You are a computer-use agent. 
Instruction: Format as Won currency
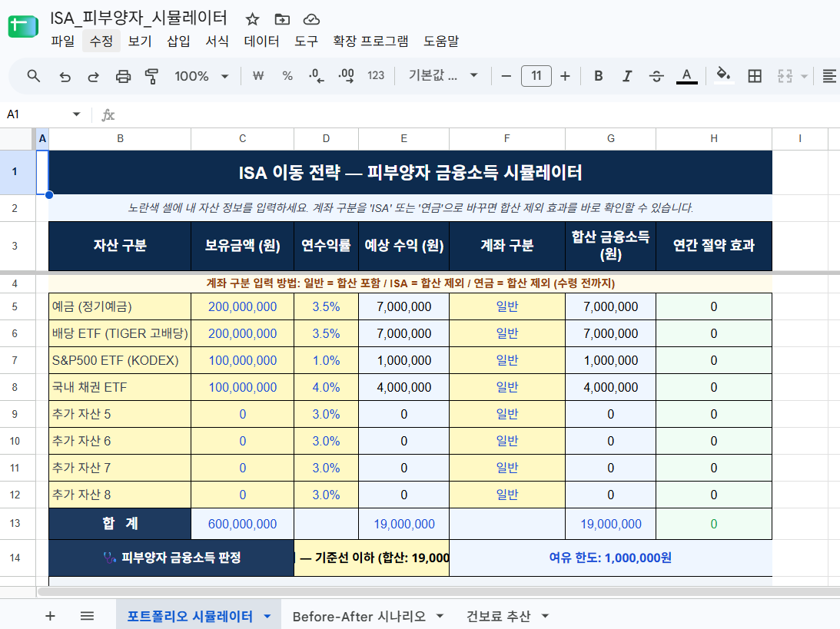pyautogui.click(x=258, y=76)
